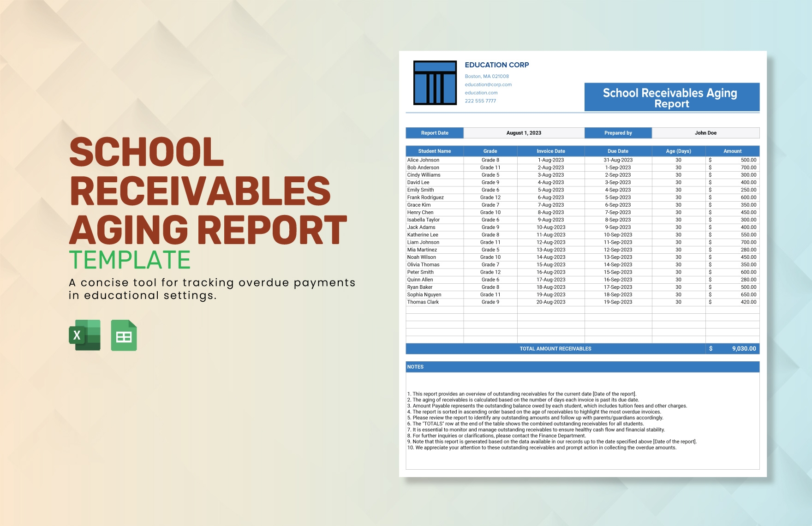The height and width of the screenshot is (526, 812).
Task: Click Sophia Nguyen's amount 650.00
Action: (733, 294)
